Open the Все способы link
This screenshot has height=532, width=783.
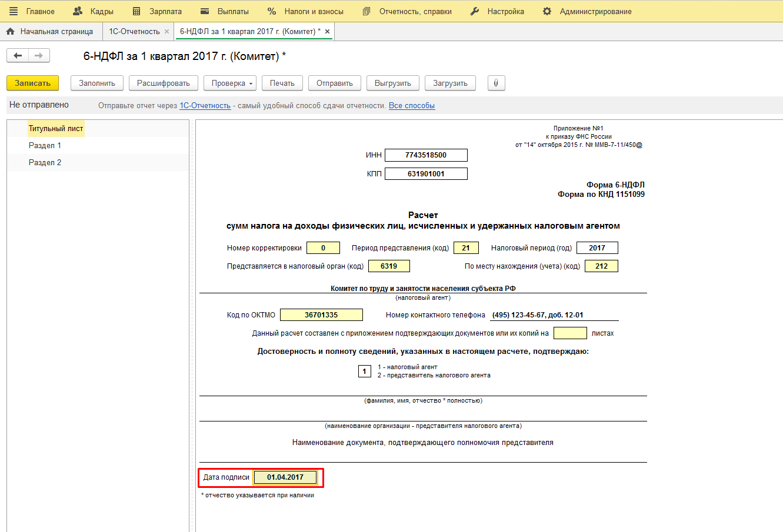tap(412, 106)
